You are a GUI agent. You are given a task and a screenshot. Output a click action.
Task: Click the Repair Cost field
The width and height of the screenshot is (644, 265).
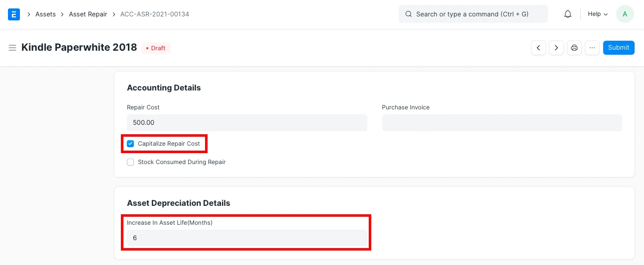tap(247, 123)
